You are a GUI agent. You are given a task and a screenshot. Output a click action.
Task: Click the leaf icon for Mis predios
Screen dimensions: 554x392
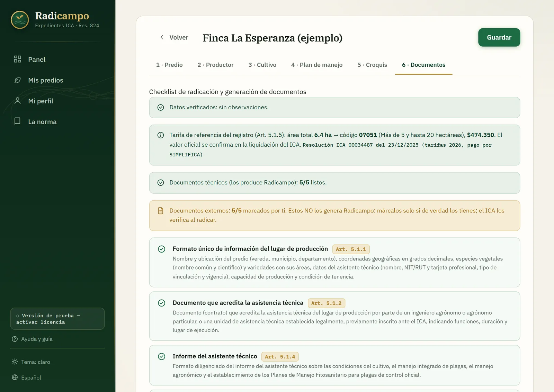point(18,80)
